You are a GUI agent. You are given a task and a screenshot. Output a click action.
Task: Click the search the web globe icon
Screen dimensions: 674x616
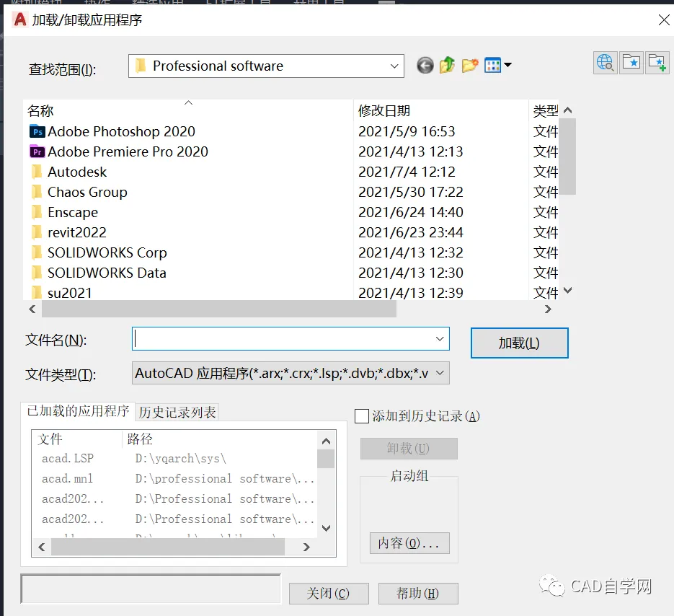[606, 63]
